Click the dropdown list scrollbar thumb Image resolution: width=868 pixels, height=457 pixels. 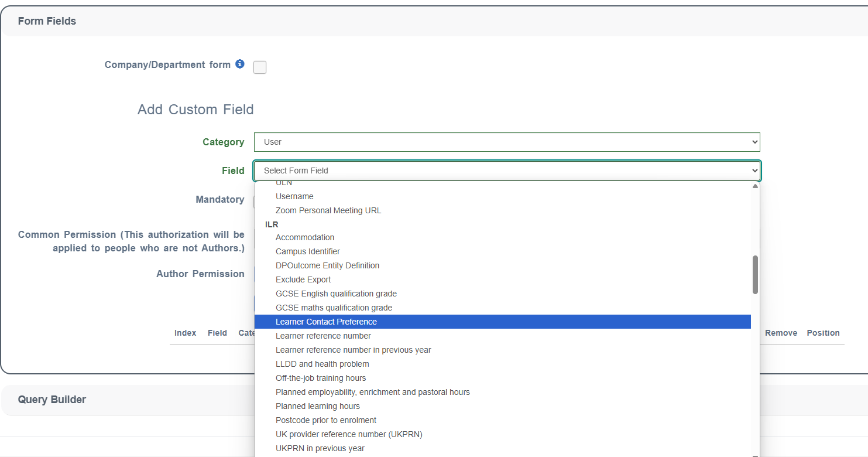point(755,275)
